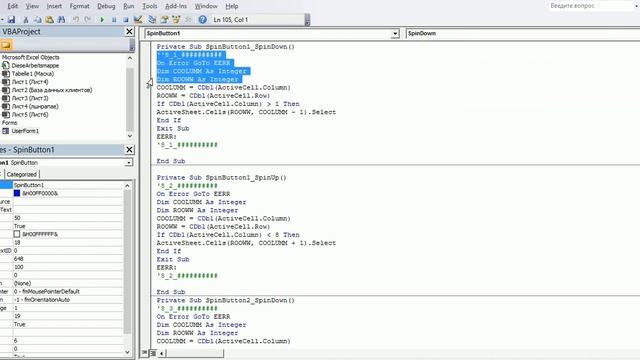The width and height of the screenshot is (640, 360).
Task: Open the Format menu
Action: 80,6
